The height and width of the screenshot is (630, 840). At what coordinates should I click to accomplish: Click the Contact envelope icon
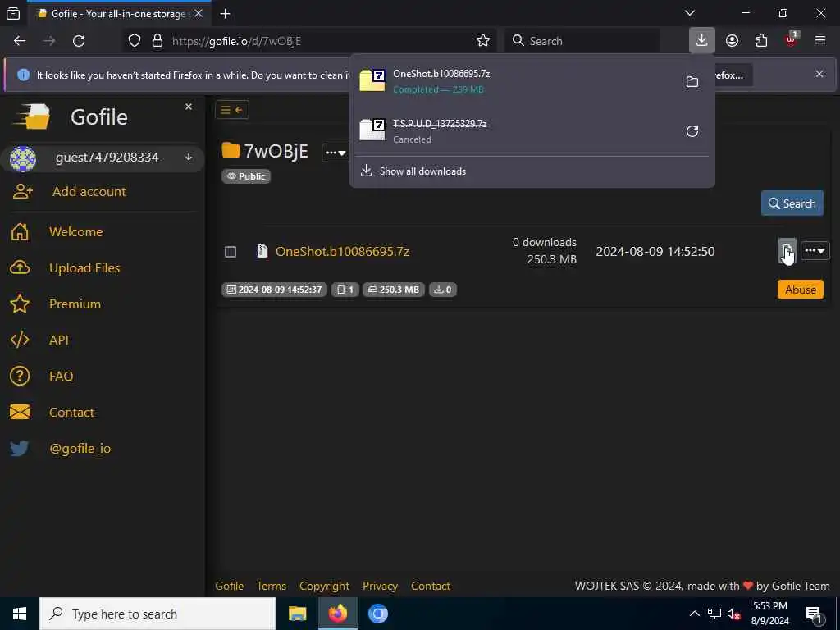point(20,412)
